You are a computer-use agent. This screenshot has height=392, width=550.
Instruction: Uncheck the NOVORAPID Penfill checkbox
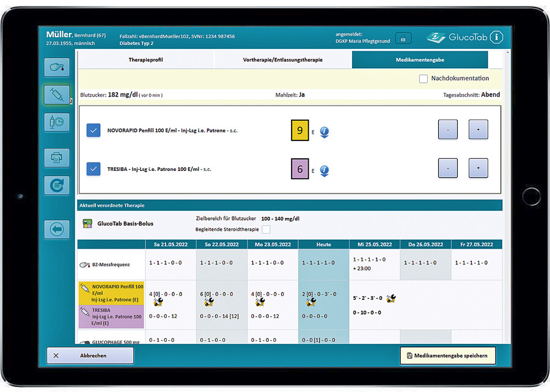(94, 130)
